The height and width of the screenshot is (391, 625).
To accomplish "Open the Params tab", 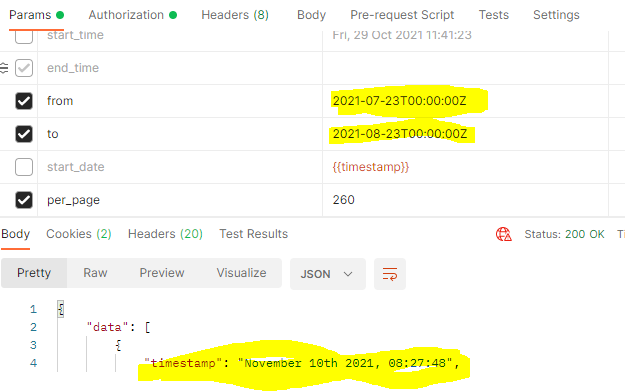I will [36, 15].
